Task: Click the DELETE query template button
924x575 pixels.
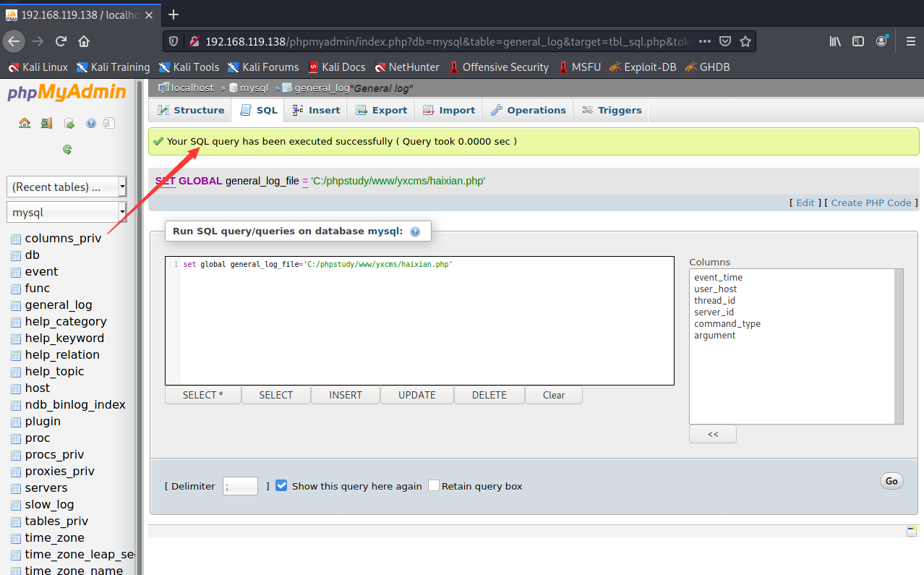Action: (489, 395)
